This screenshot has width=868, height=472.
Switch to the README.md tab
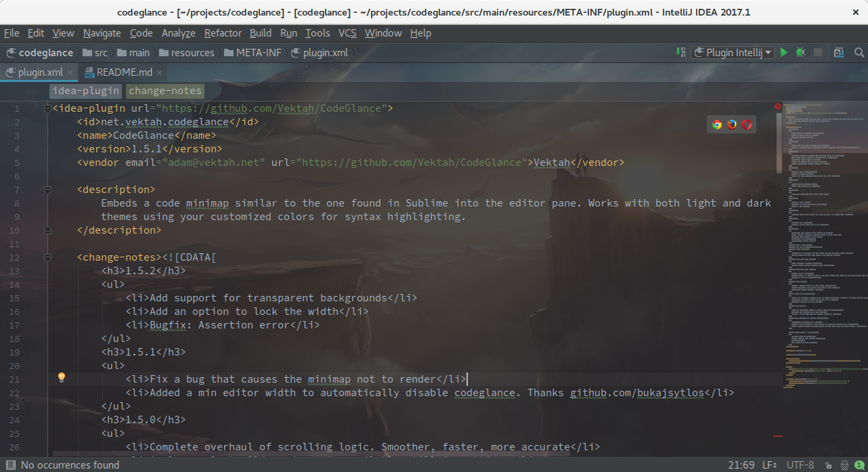click(x=124, y=71)
